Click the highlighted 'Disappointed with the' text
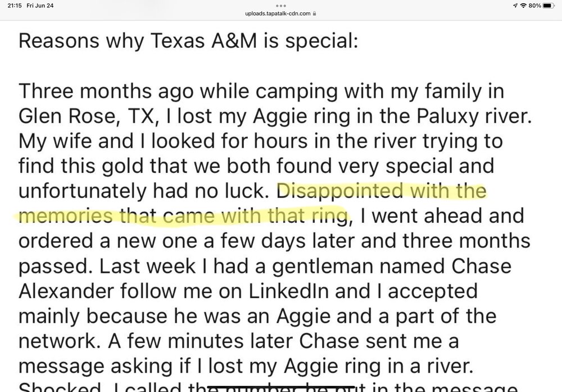The width and height of the screenshot is (562, 392). [x=382, y=191]
